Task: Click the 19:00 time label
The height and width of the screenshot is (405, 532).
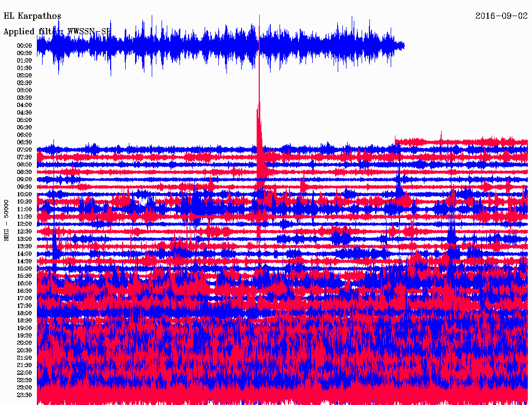Action: tap(24, 328)
